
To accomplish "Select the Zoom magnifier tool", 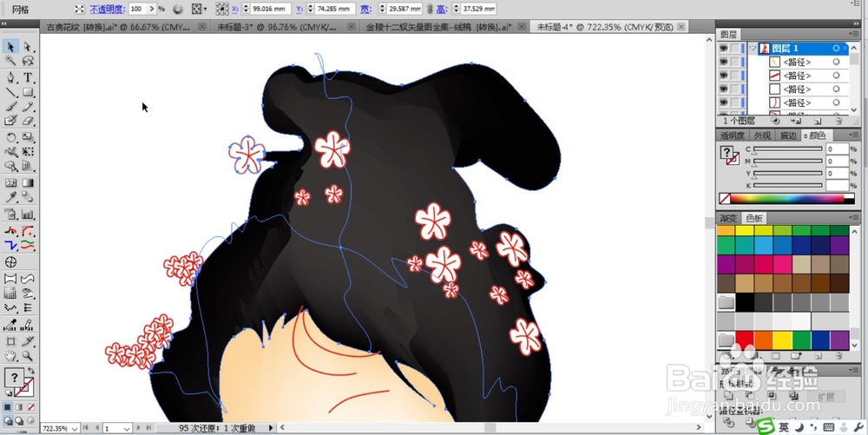I will (x=28, y=356).
